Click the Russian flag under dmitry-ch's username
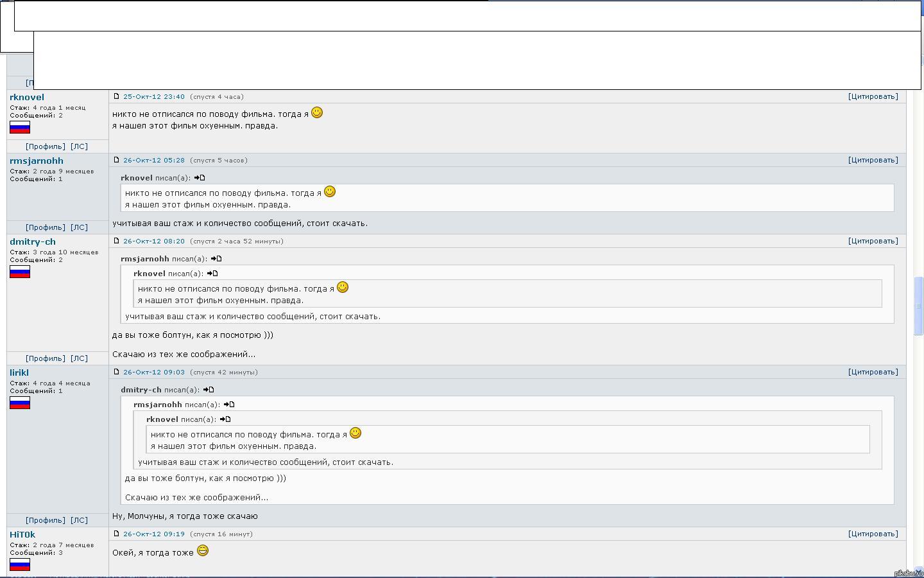 (20, 272)
